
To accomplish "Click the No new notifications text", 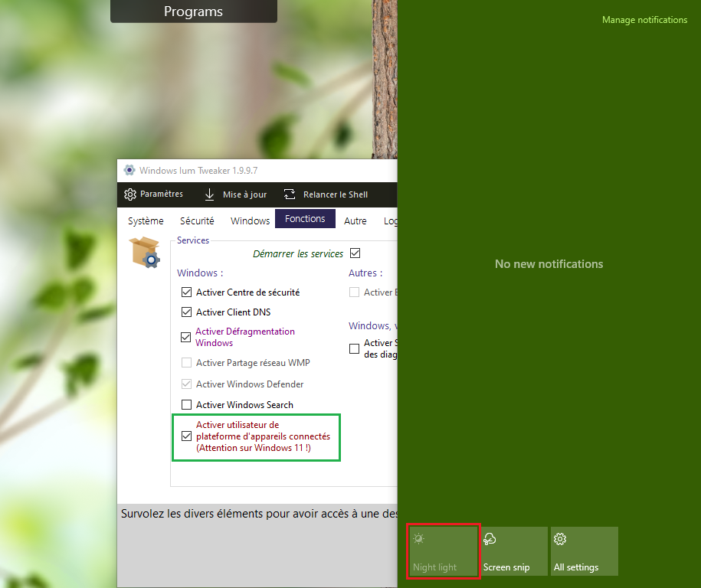I will point(549,264).
